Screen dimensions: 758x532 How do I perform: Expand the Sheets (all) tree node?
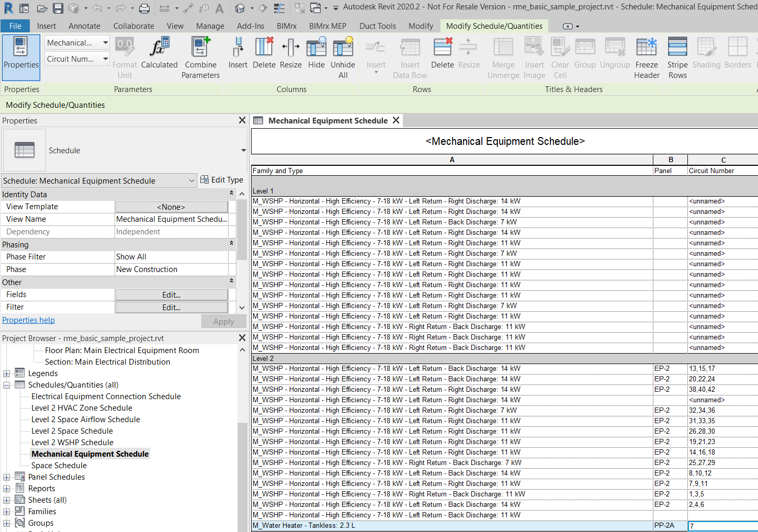(6, 500)
